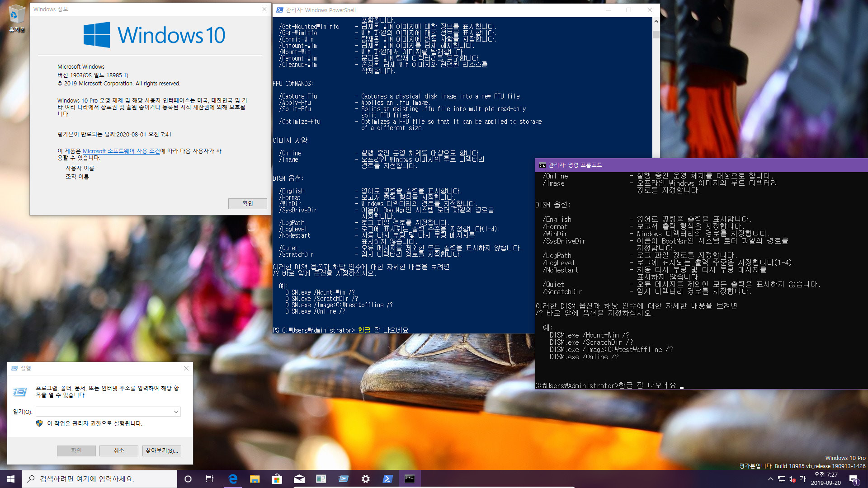Click the taskbar icon left of Run
Viewport: 868px width, 488px height.
[321, 479]
